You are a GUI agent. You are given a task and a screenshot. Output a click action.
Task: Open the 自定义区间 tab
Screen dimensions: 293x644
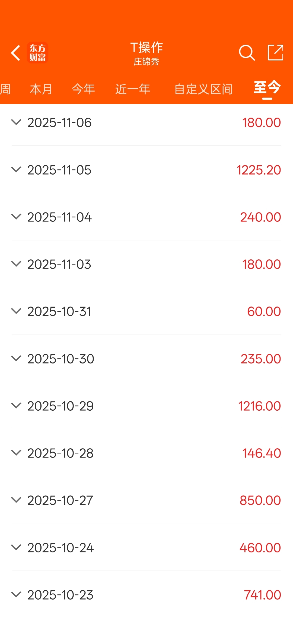[x=203, y=89]
